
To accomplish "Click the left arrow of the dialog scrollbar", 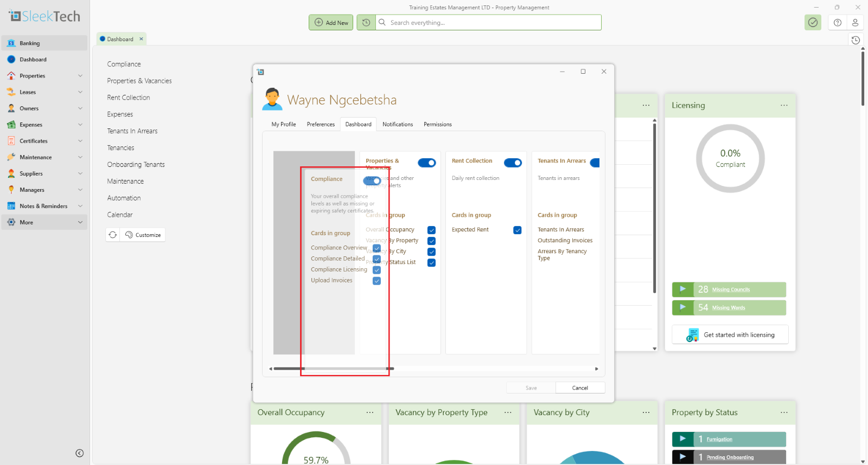I will (271, 369).
